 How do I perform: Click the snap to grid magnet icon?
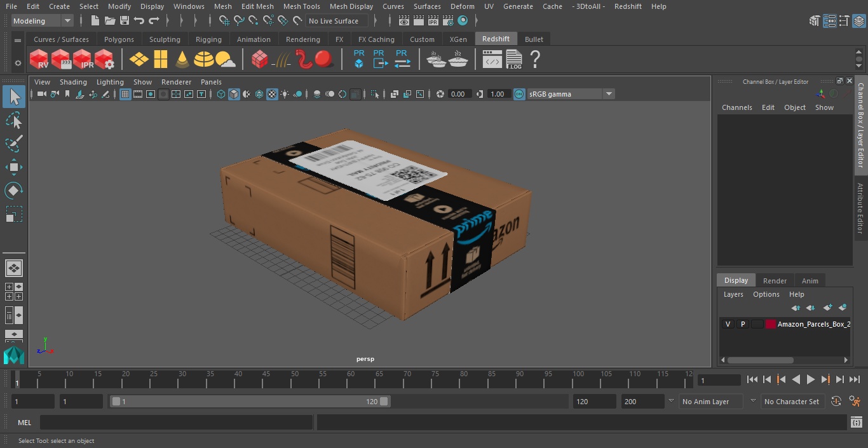click(x=224, y=21)
